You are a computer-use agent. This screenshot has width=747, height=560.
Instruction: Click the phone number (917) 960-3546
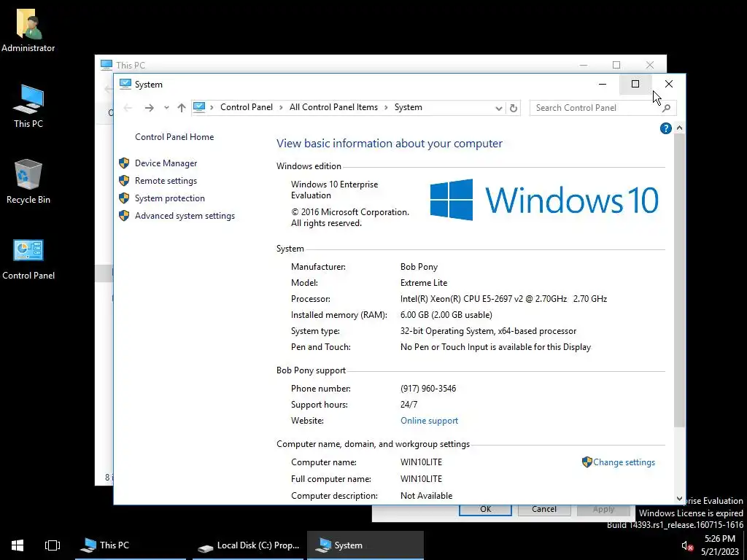(428, 389)
